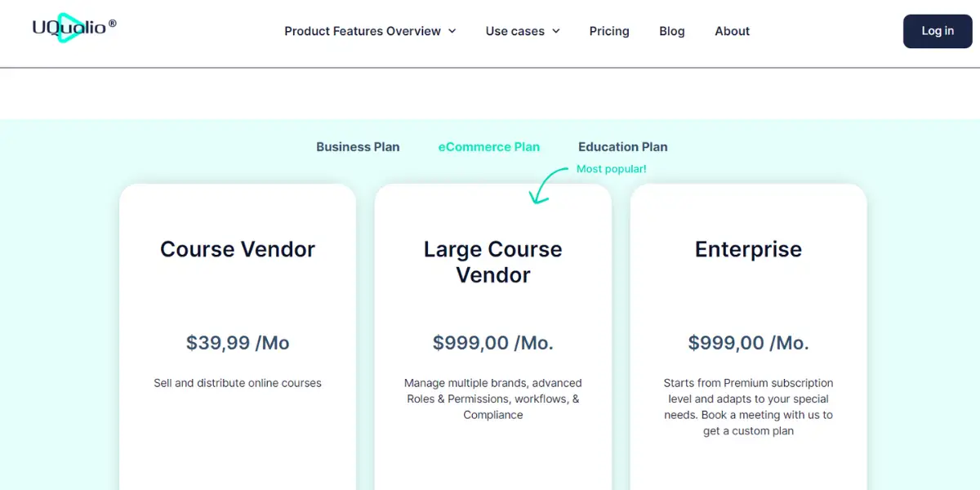Expand the Use cases chevron
Viewport: 980px width, 490px height.
(556, 32)
